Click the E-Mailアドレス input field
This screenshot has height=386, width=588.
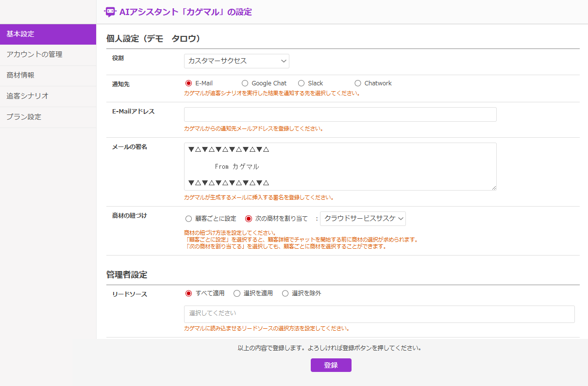pos(340,114)
